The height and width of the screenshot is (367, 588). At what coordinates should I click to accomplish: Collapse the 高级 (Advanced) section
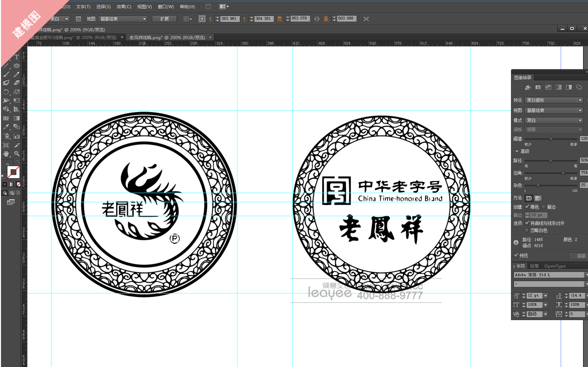(517, 151)
